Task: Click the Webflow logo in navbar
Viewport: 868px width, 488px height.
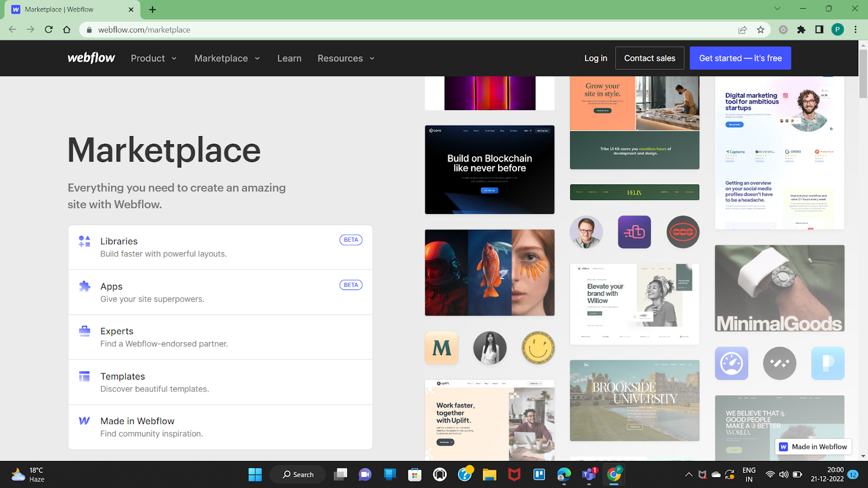Action: (x=91, y=58)
